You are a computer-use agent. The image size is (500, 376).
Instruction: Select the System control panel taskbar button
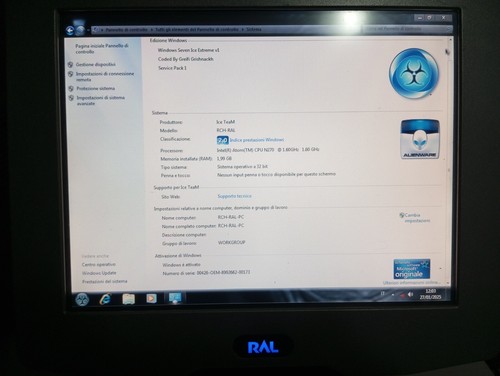[175, 297]
